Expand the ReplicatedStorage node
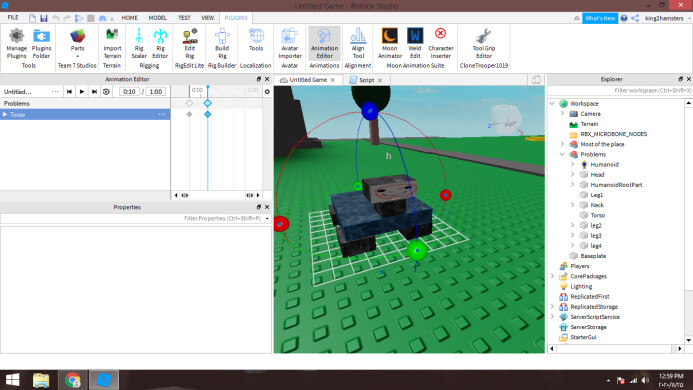This screenshot has width=693, height=390. pyautogui.click(x=552, y=306)
